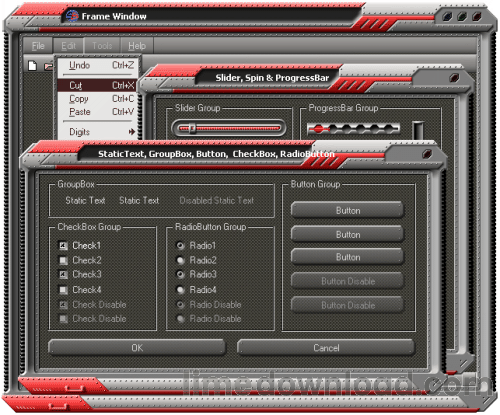The width and height of the screenshot is (500, 415).
Task: Click the third Button in Button Group
Action: (x=347, y=257)
